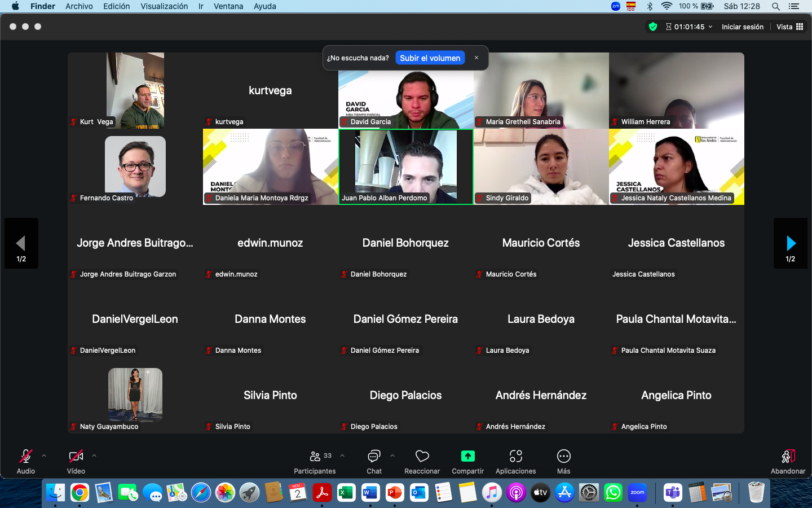812x508 pixels.
Task: Launch Microsoft Teams from the Dock
Action: tap(673, 493)
